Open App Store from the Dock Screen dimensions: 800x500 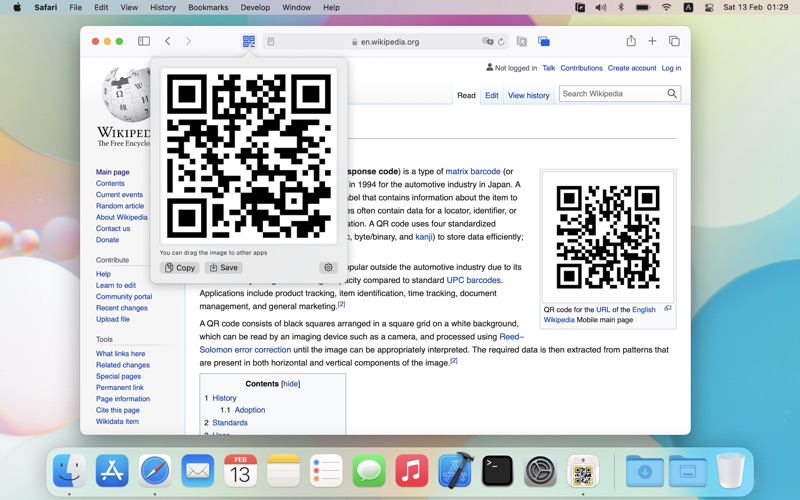(x=112, y=470)
